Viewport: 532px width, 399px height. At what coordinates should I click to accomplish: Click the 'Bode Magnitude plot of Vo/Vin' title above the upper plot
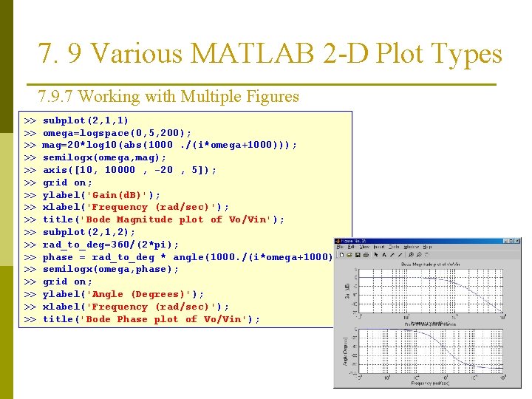430,265
